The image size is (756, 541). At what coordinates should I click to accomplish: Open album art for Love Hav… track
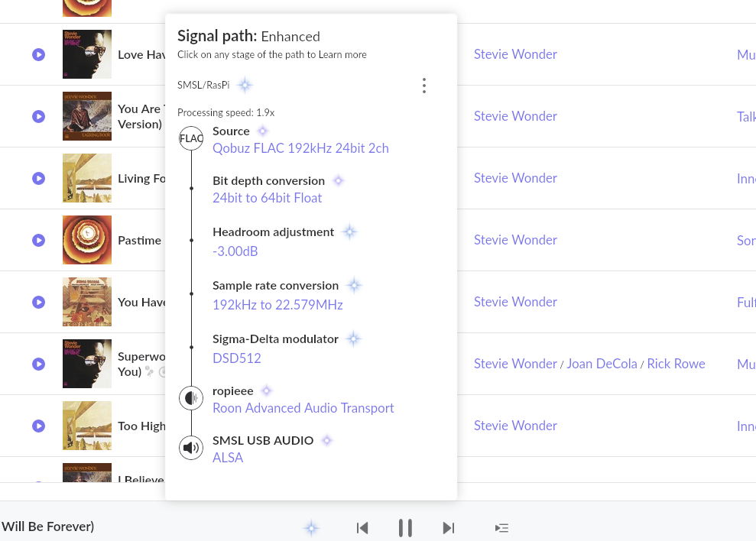87,54
